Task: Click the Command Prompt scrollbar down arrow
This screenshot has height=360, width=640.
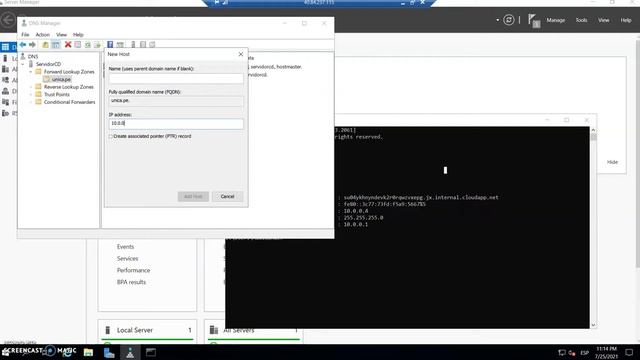Action: pyautogui.click(x=593, y=325)
